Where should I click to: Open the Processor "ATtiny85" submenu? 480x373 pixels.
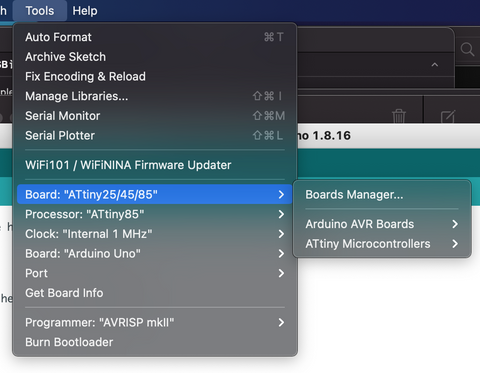pyautogui.click(x=155, y=214)
